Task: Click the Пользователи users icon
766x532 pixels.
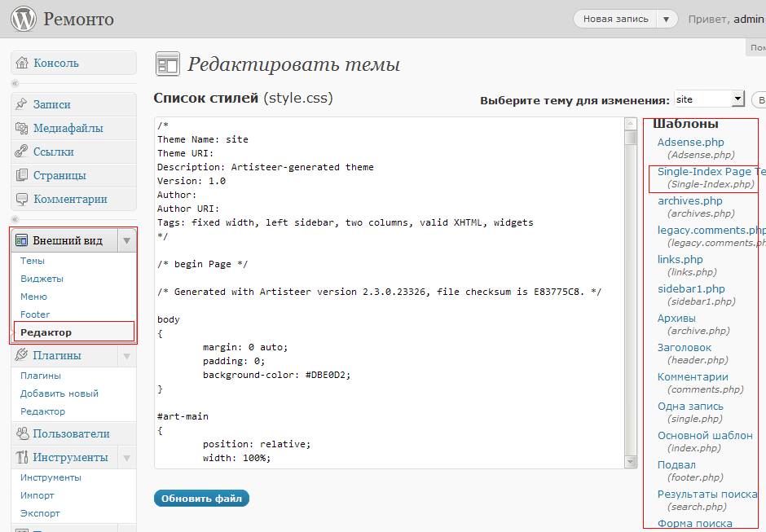Action: (x=23, y=433)
